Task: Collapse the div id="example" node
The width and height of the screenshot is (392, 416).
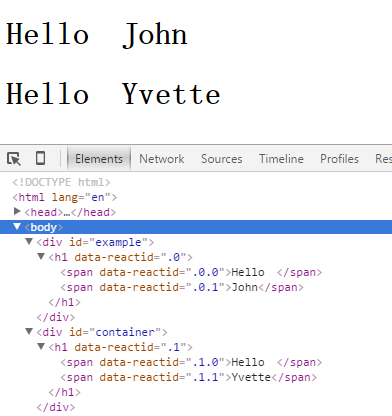Action: tap(29, 241)
